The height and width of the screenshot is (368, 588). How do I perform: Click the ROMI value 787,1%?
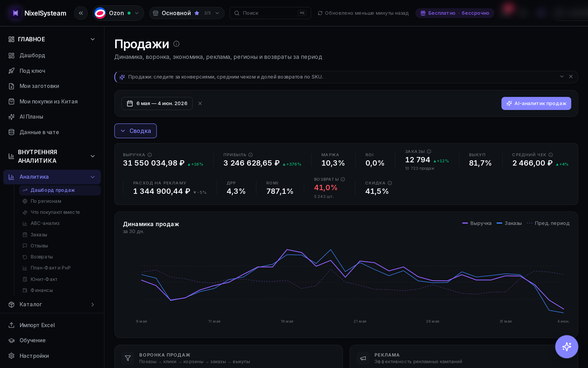coord(280,191)
